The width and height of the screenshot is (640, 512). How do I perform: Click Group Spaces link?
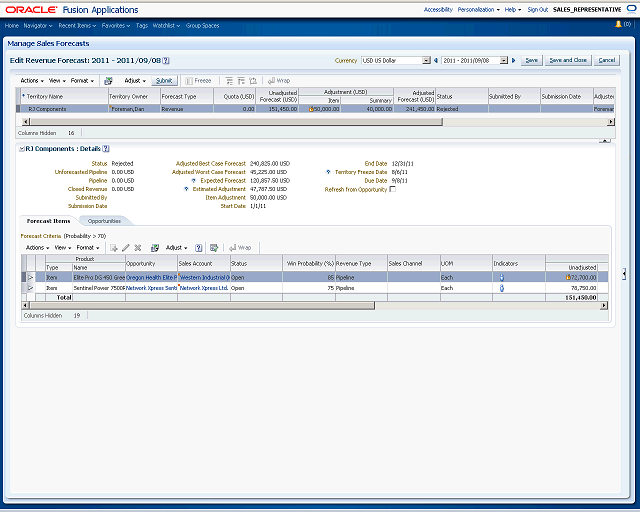202,26
